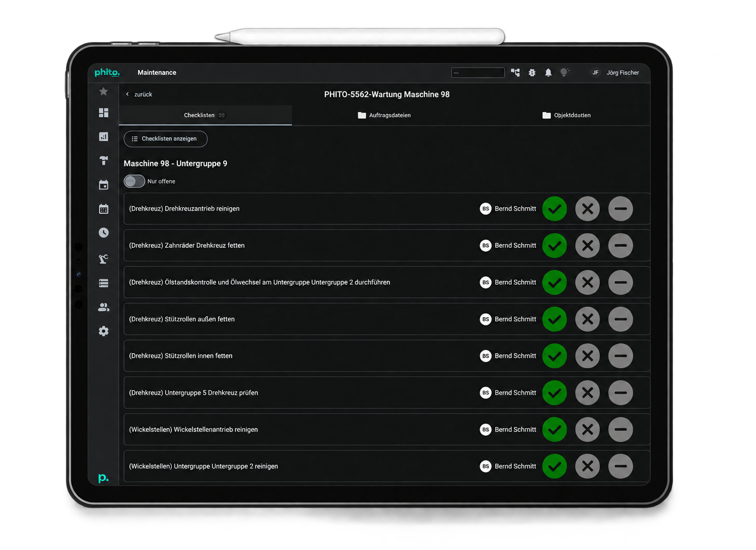Mark Drehkreuzantrieb reinigen as done with green check
Screen dimensions: 756x550
(554, 209)
